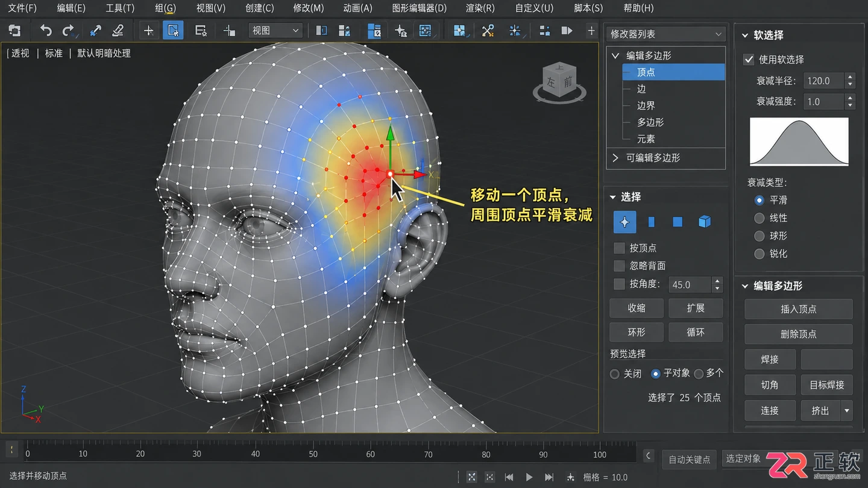Click the mirror tool icon
This screenshot has height=488, width=868.
[x=322, y=30]
